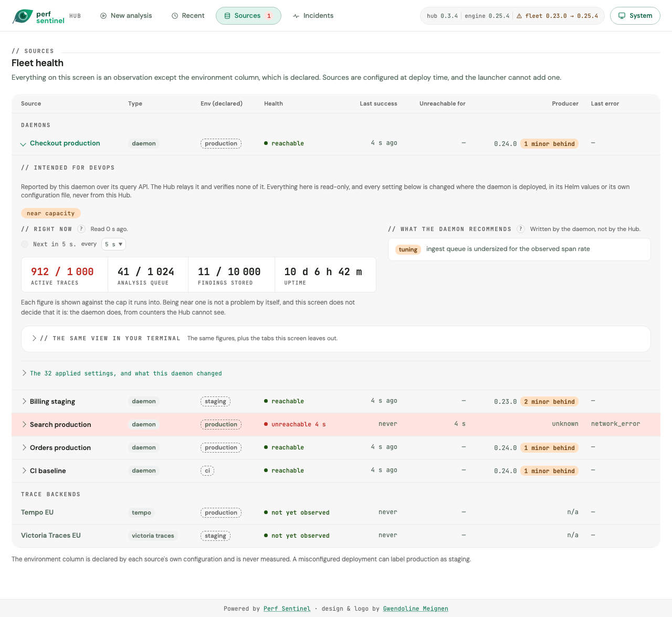Click 1 minor behind badge on Orders production

coord(549,448)
